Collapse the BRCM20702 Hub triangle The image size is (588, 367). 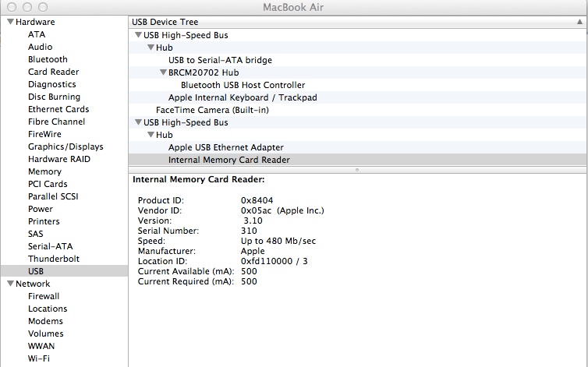click(163, 72)
